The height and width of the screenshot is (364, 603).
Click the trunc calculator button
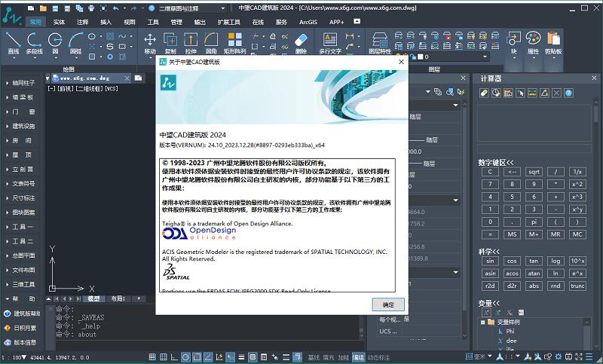click(577, 286)
